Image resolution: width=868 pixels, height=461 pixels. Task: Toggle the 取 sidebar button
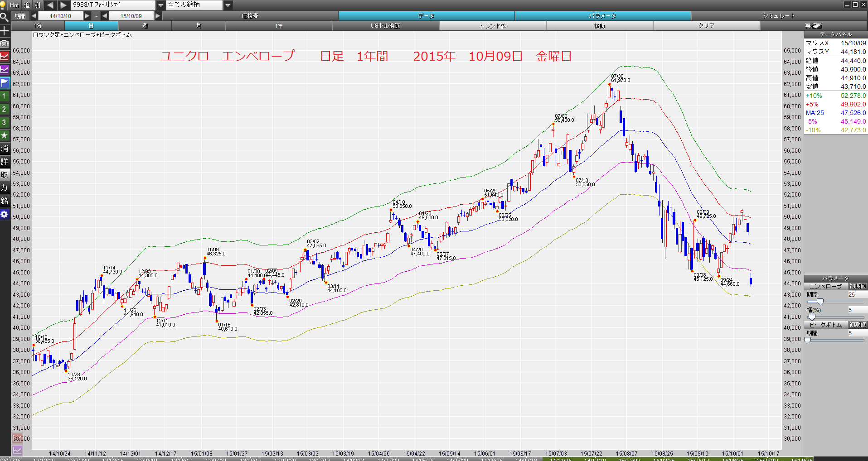(5, 175)
